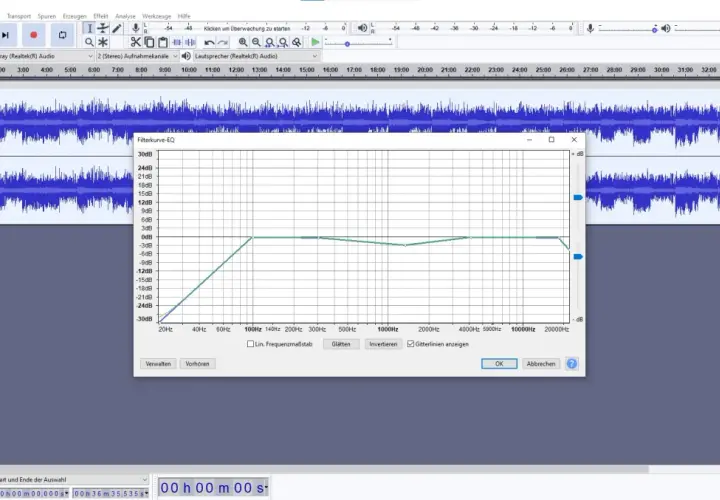Click the Zoom toggle icon

click(x=297, y=42)
